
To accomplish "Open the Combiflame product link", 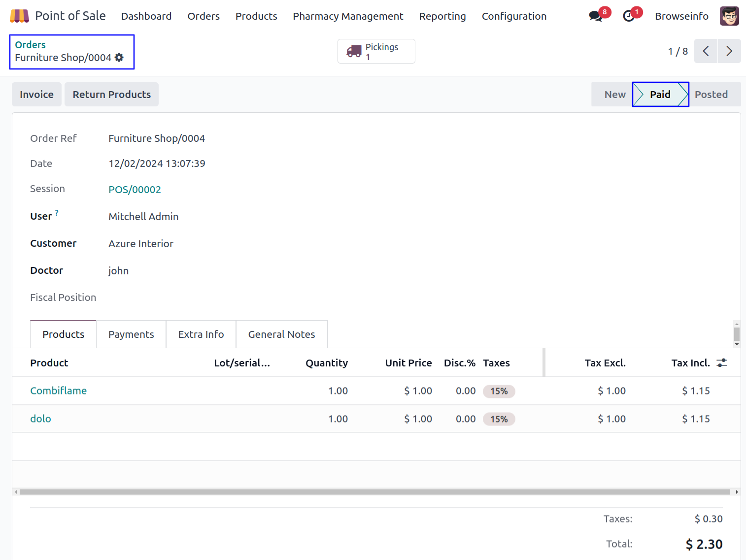I will click(59, 391).
